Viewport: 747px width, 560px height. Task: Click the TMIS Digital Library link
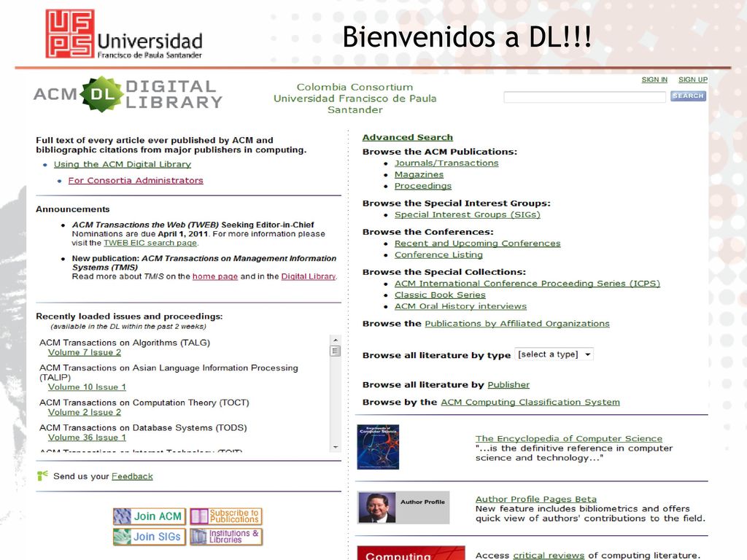[x=309, y=276]
